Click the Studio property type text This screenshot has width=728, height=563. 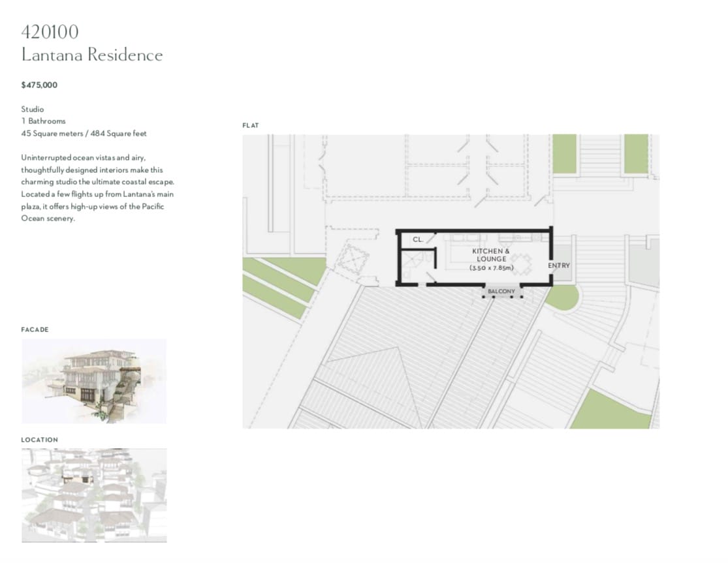tap(33, 109)
